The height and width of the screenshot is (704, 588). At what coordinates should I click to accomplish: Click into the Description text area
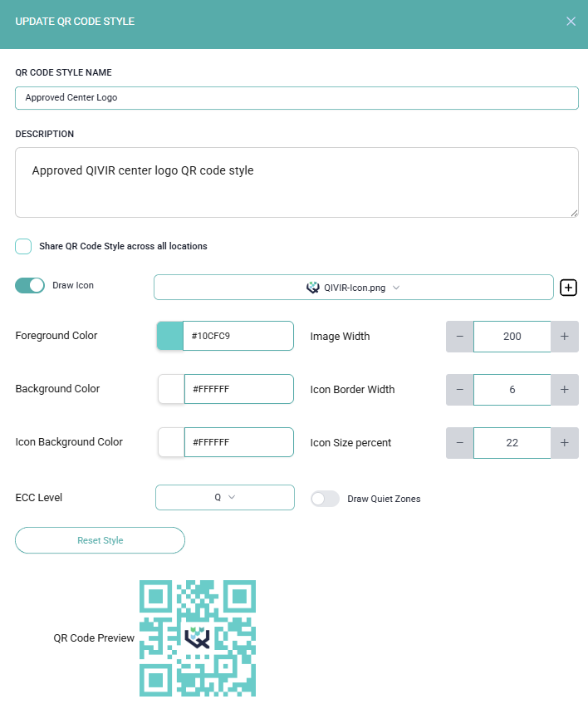(x=296, y=183)
